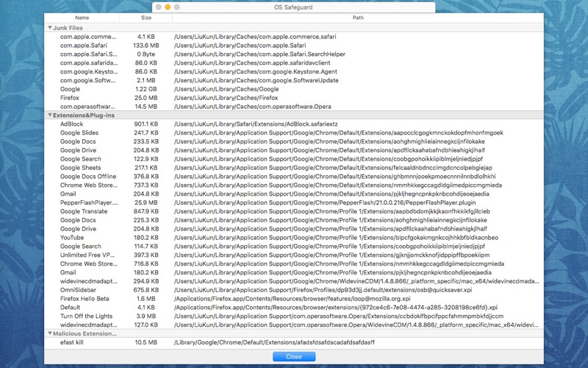Select the Chrome Web Store 737.3 KB row

point(293,185)
